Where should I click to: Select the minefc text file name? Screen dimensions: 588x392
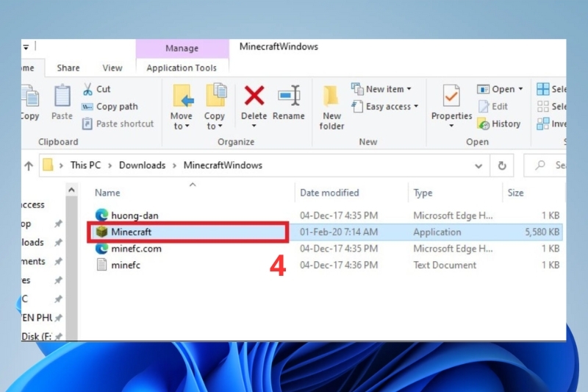126,266
